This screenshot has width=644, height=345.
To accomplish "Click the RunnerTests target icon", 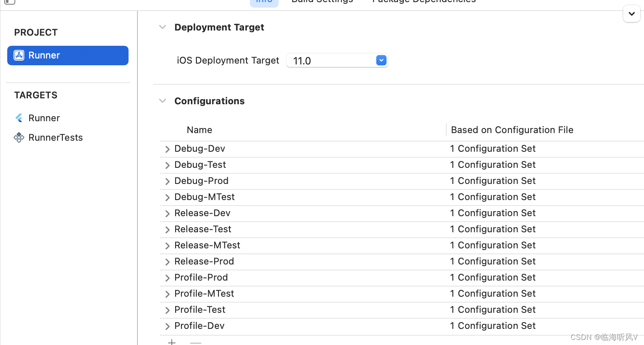I will point(19,137).
